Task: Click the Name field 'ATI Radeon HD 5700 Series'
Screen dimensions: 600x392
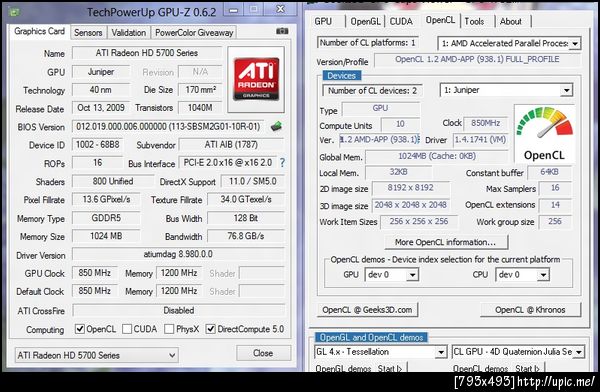Action: point(147,53)
